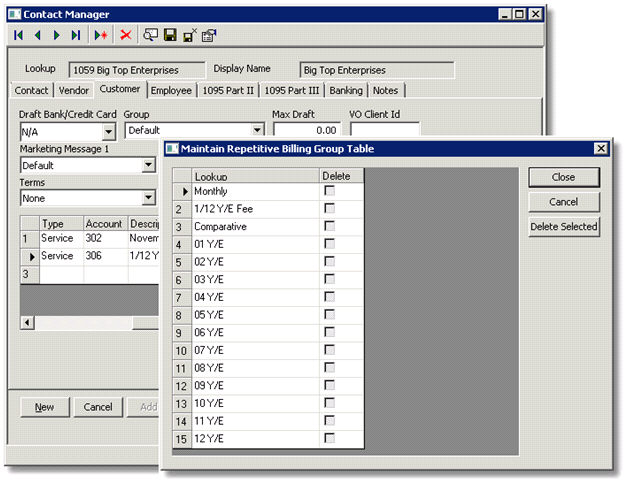This screenshot has height=485, width=628.
Task: Go to first record in Contact Manager toolbar
Action: 18,35
